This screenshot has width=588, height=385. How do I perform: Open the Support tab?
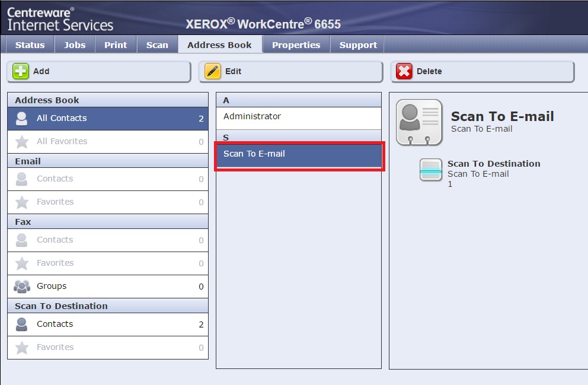tap(358, 45)
